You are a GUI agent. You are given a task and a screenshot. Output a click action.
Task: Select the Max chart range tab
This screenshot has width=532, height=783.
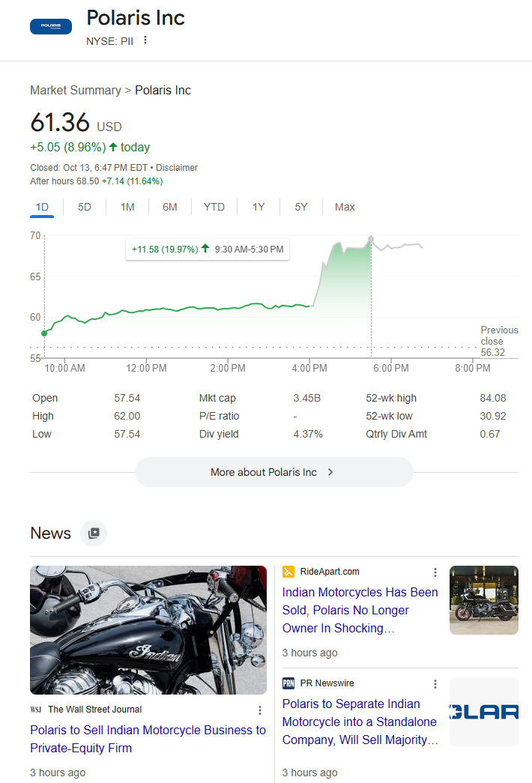click(345, 208)
